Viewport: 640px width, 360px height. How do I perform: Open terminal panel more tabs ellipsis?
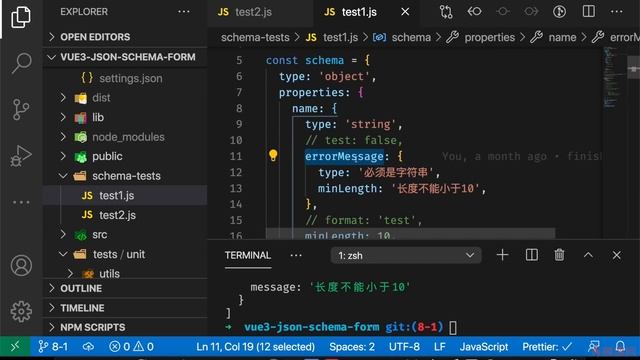click(296, 256)
